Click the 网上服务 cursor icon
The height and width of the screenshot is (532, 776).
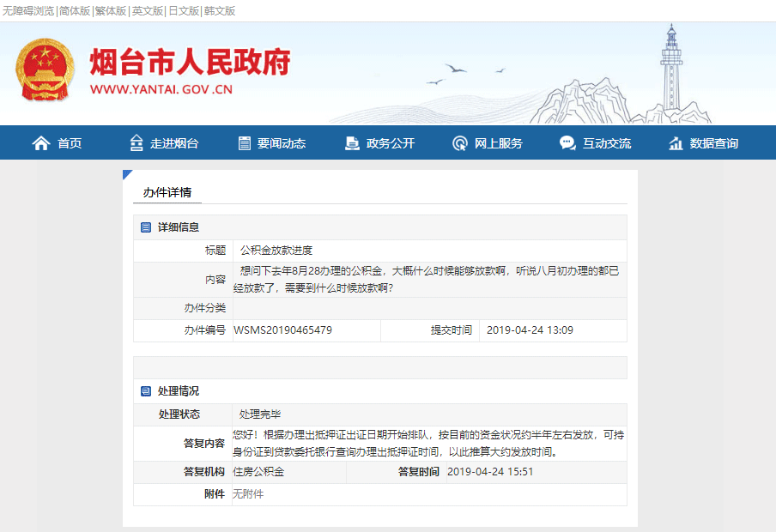(x=460, y=143)
